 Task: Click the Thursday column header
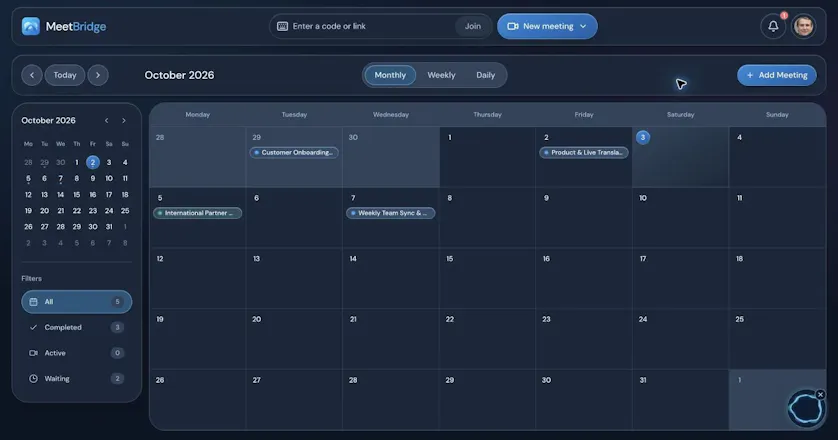(487, 114)
